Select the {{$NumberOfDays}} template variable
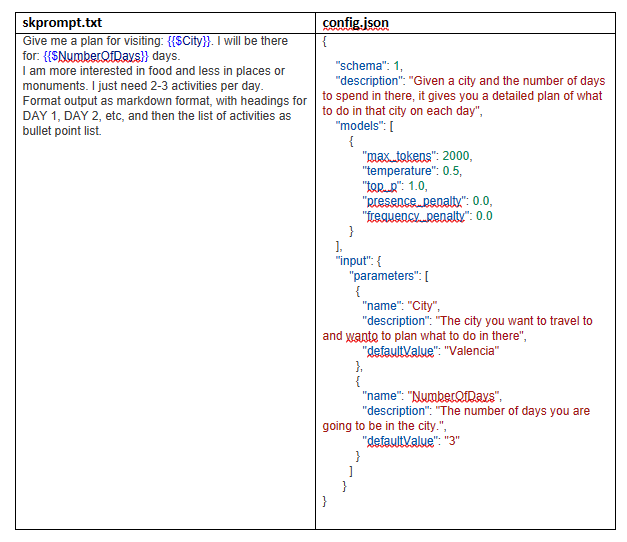The height and width of the screenshot is (542, 627). tap(96, 56)
